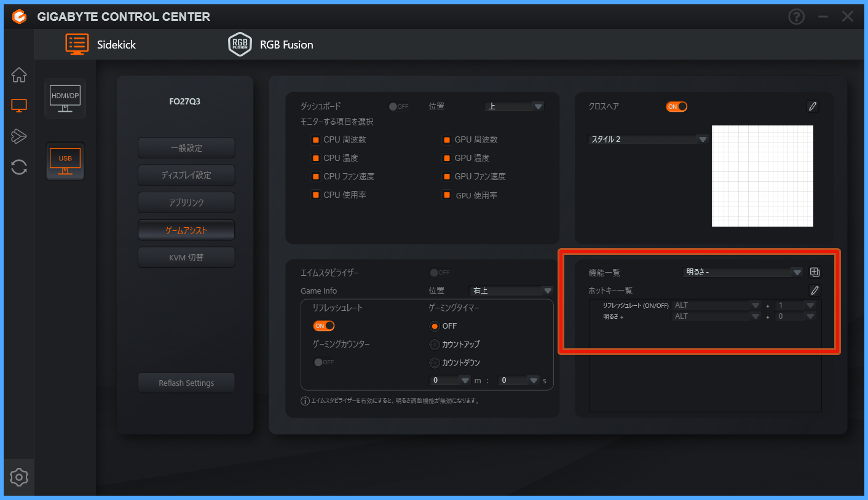Click the Gigabyte logo icon
Screen dimensions: 868x500
[20, 17]
